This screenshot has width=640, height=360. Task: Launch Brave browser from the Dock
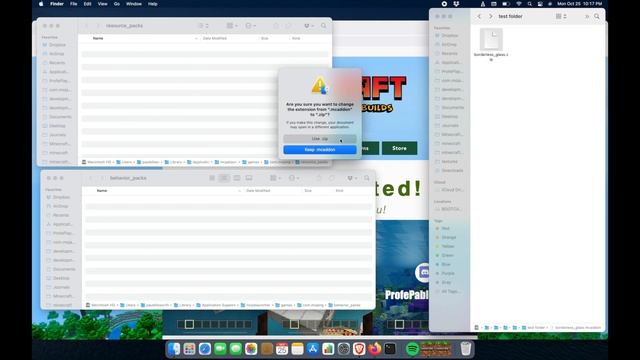pos(359,349)
